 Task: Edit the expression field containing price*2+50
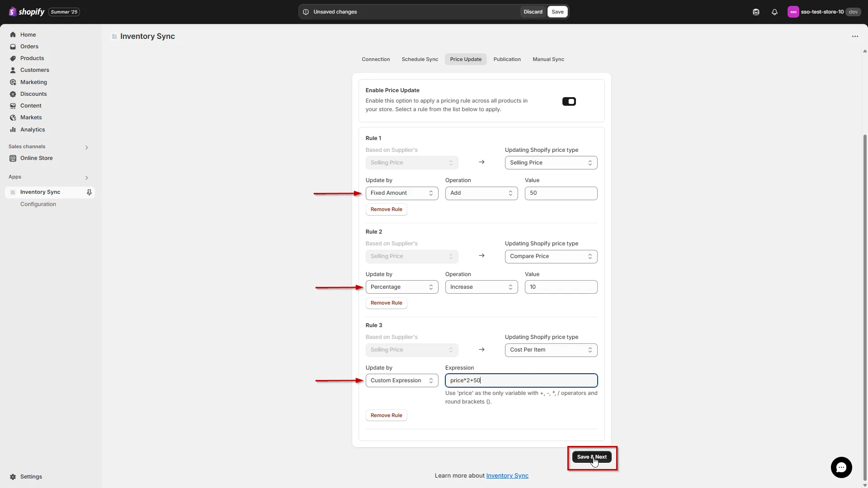click(521, 380)
